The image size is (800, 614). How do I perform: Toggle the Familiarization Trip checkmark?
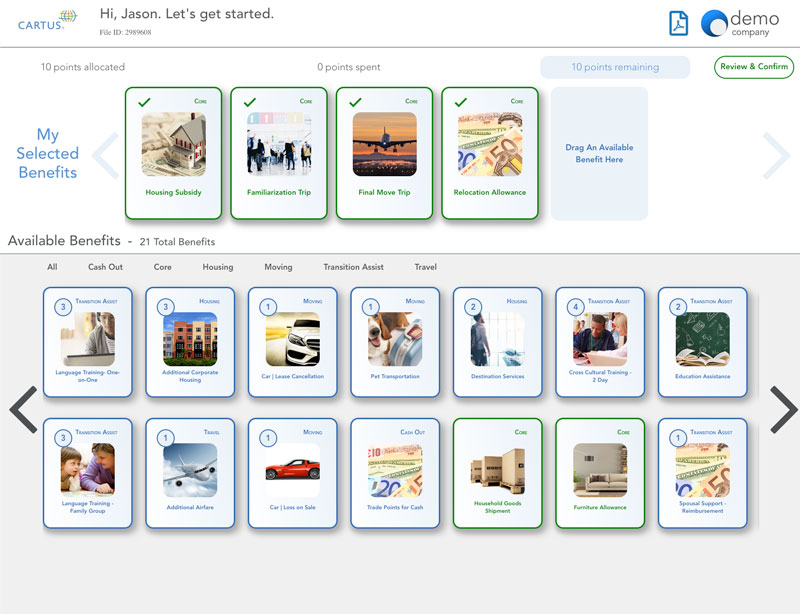[249, 102]
